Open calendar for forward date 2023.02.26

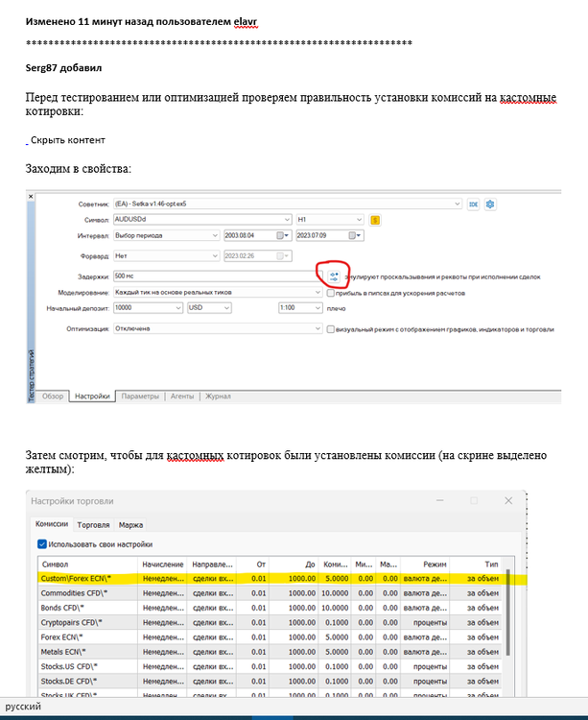[x=283, y=255]
